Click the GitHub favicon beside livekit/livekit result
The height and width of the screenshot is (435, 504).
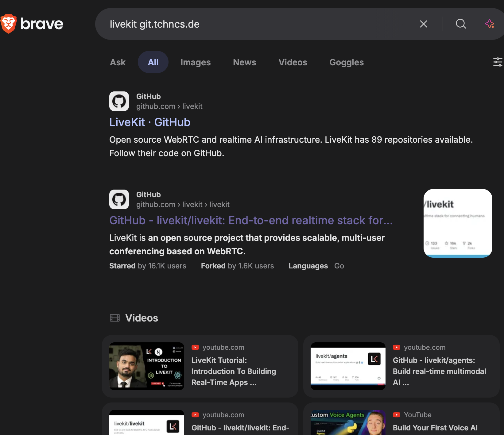coord(119,199)
